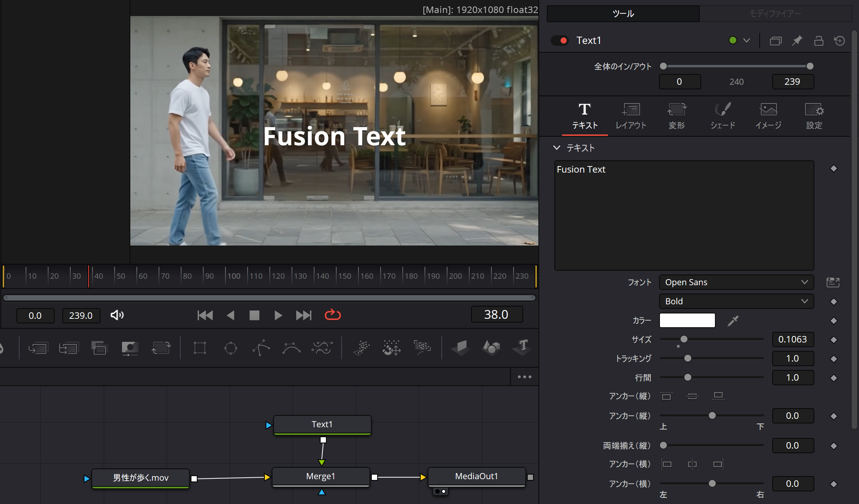Jump to the first frame
The height and width of the screenshot is (504, 859).
pos(205,315)
